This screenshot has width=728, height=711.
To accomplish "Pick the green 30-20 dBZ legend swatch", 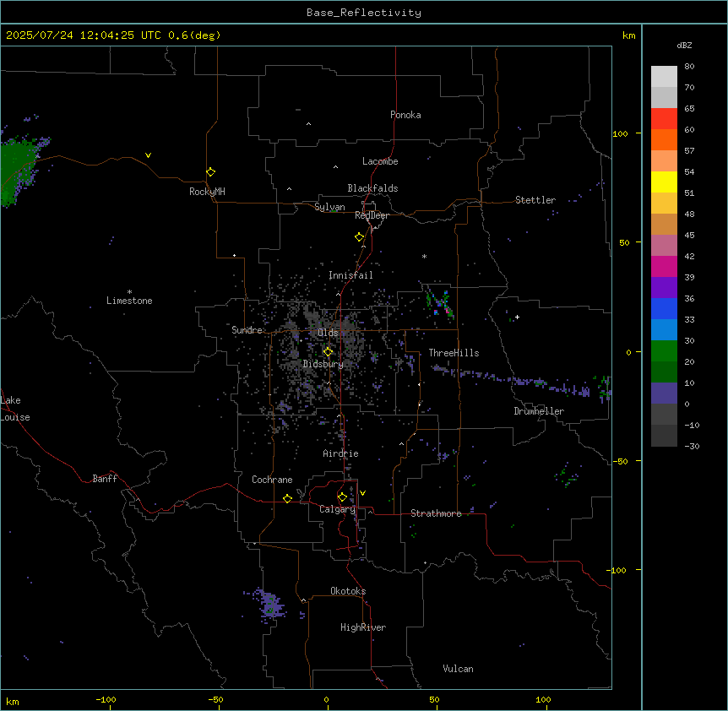I will click(x=664, y=351).
